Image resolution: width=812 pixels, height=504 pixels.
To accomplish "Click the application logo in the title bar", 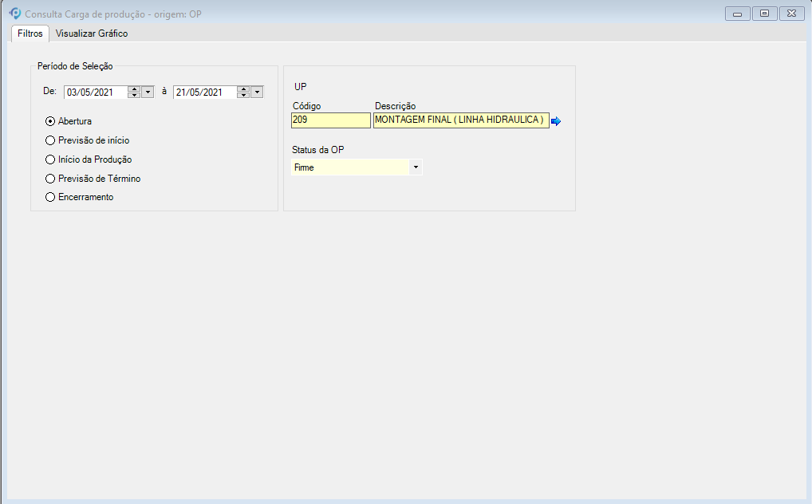I will 14,14.
